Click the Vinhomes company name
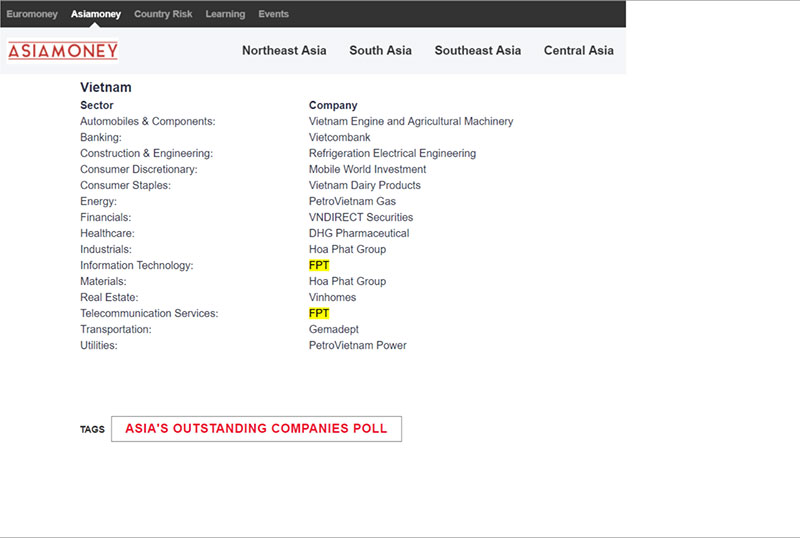The height and width of the screenshot is (538, 800). pos(332,297)
